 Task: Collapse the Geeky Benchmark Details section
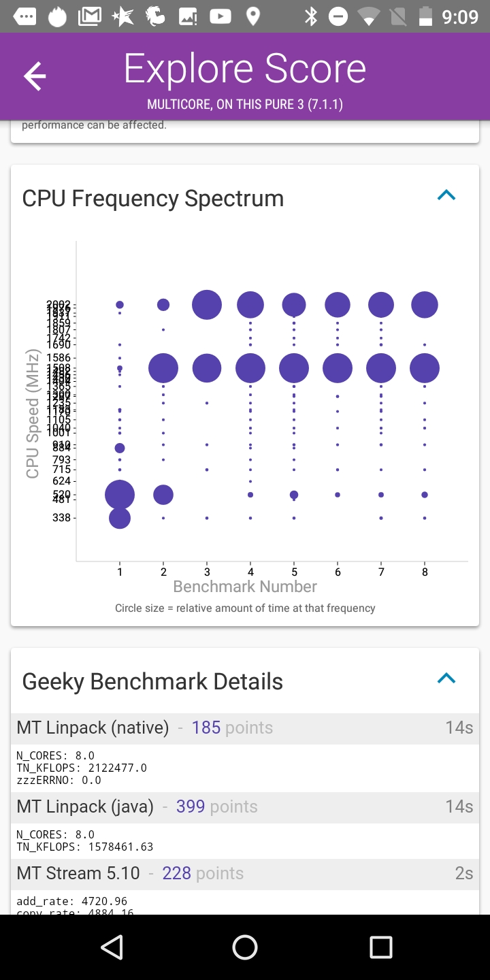click(446, 679)
